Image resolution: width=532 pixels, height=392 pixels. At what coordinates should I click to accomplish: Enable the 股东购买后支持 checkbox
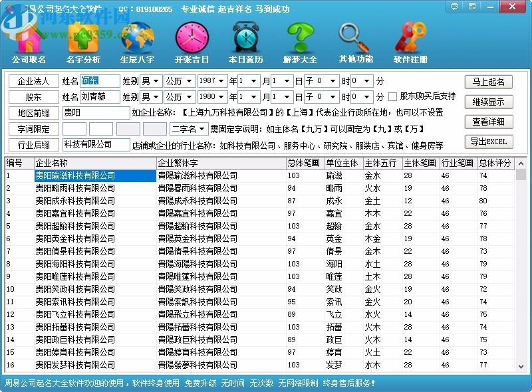point(392,98)
